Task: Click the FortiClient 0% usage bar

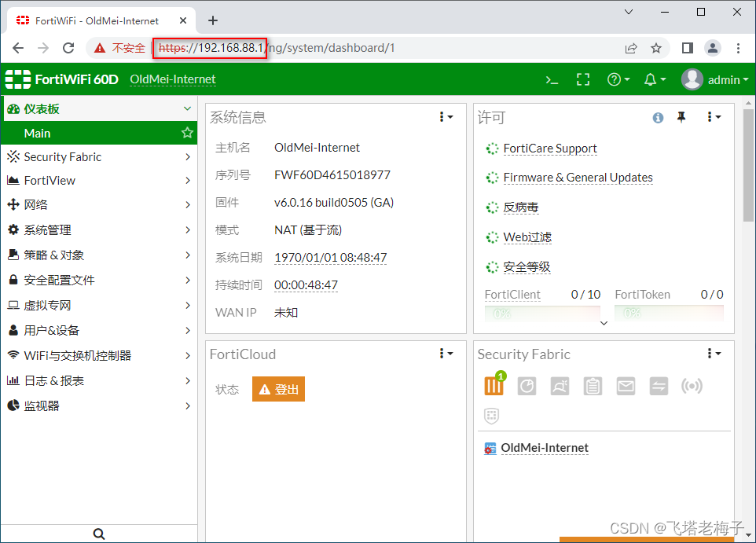Action: click(542, 314)
